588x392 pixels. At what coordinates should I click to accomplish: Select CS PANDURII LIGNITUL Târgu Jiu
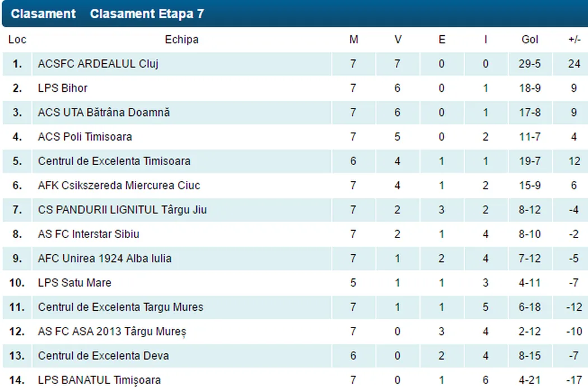coord(122,210)
